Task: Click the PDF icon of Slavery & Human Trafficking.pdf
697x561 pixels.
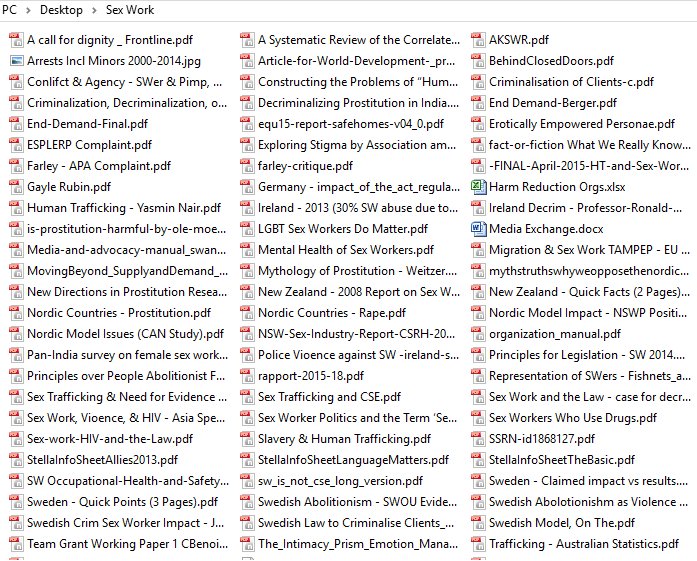Action: pos(247,439)
